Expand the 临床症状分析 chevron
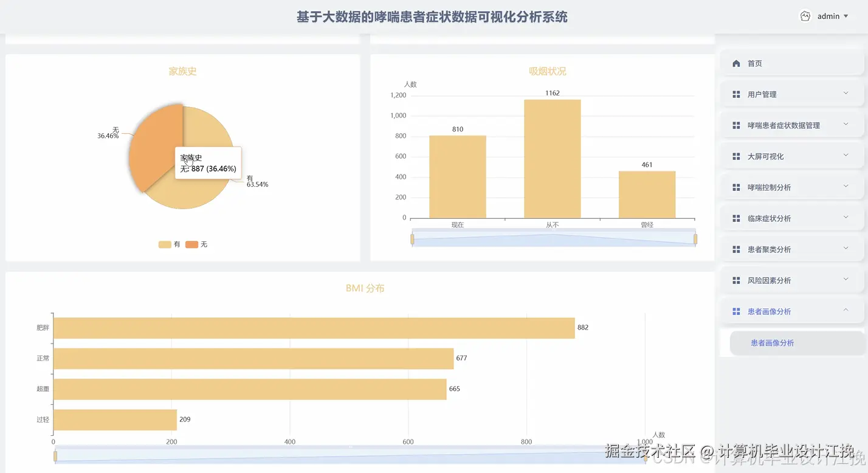The image size is (868, 473). pyautogui.click(x=846, y=217)
